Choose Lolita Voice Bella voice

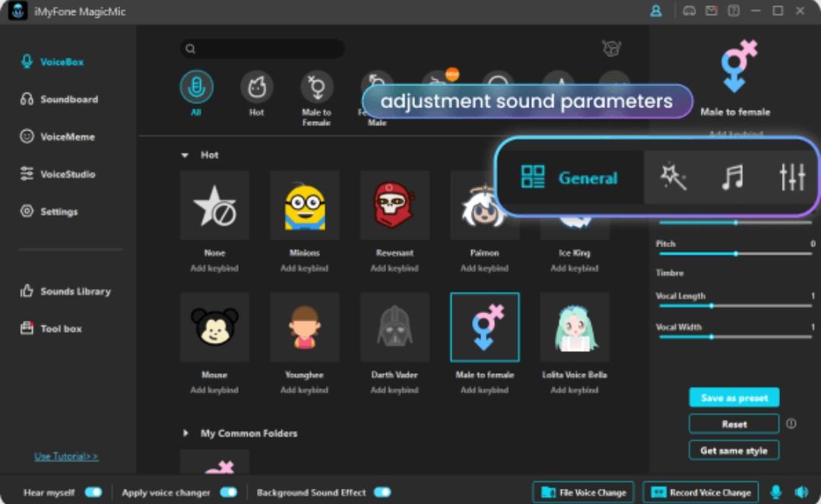pyautogui.click(x=575, y=327)
